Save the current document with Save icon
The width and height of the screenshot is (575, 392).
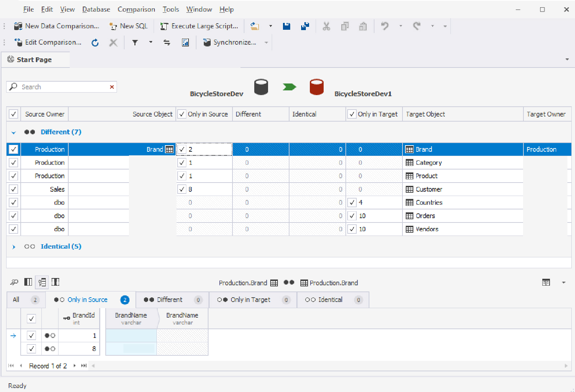(287, 26)
